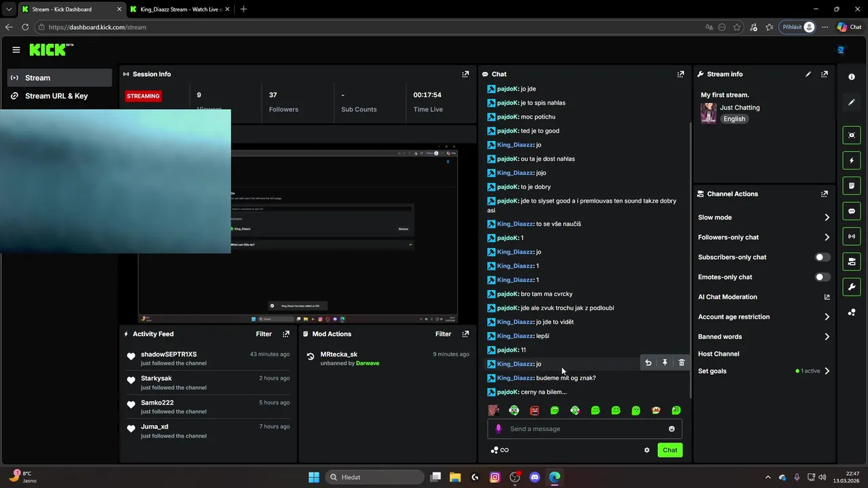868x488 pixels.
Task: Insert the red angry face emote
Action: 534,410
